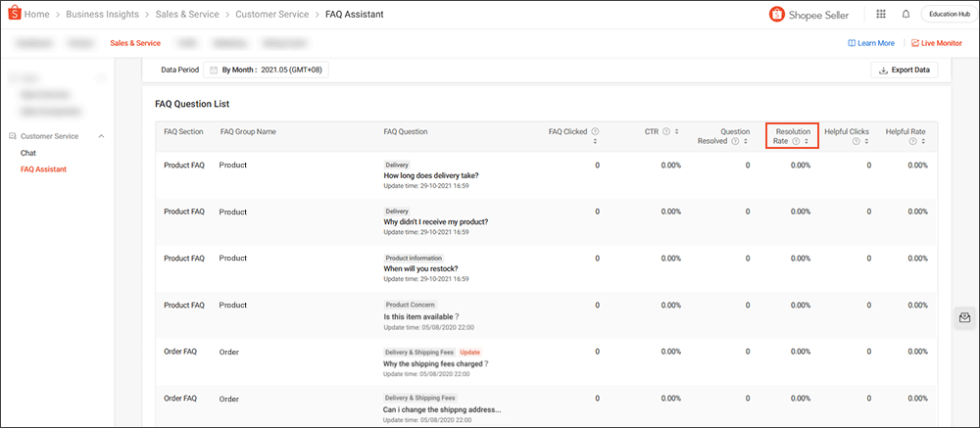Open the notifications bell
This screenshot has height=428, width=980.
[906, 14]
